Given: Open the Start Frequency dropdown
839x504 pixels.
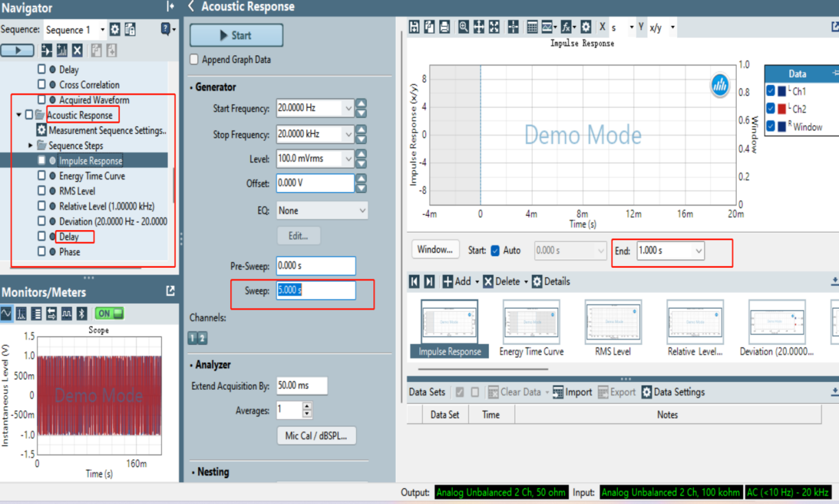Looking at the screenshot, I should (x=349, y=108).
